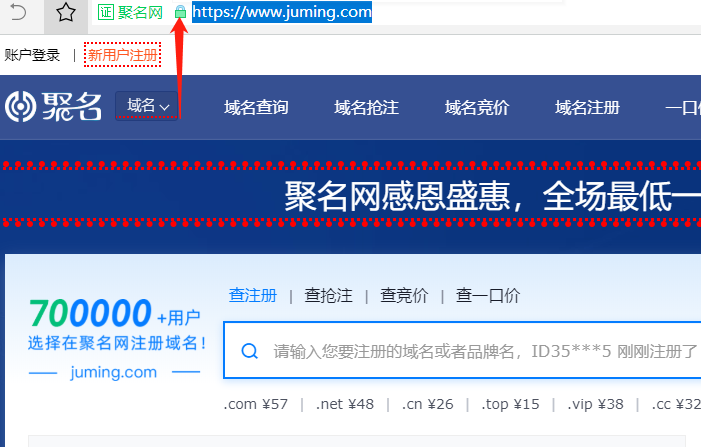Click the .vip ¥38 price
This screenshot has width=701, height=447.
pos(595,404)
